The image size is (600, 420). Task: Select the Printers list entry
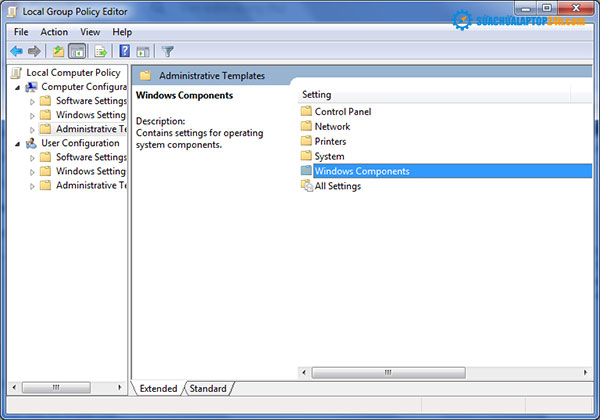click(x=330, y=141)
